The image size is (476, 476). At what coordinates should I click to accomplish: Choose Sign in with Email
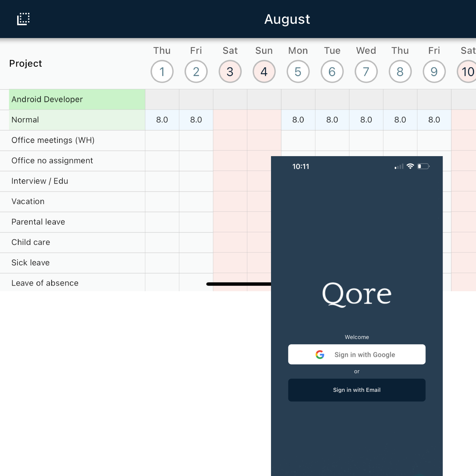click(357, 390)
